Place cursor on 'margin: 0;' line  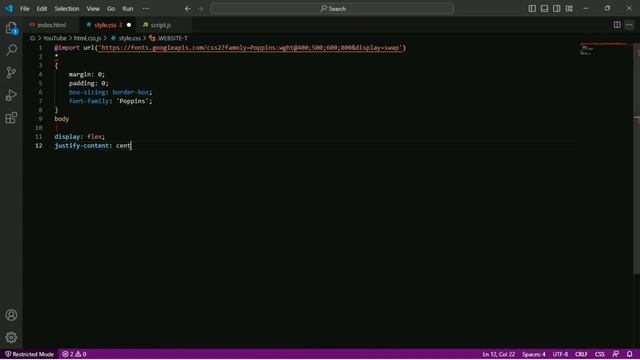(x=87, y=74)
